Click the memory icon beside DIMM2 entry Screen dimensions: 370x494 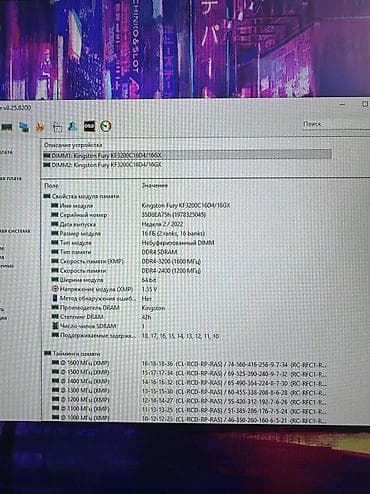pos(47,165)
